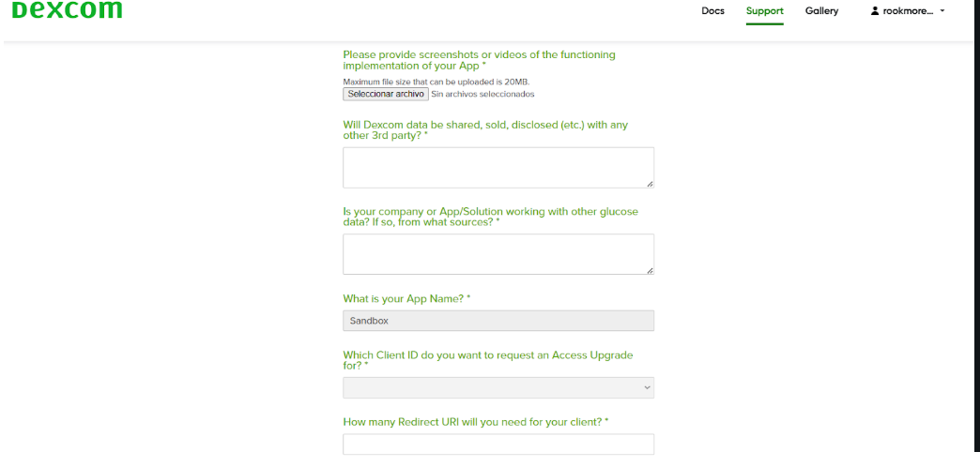Screen dimensions: 980x467
Task: Click the 'Sin archivos seleccionados' file status text
Action: [x=482, y=94]
